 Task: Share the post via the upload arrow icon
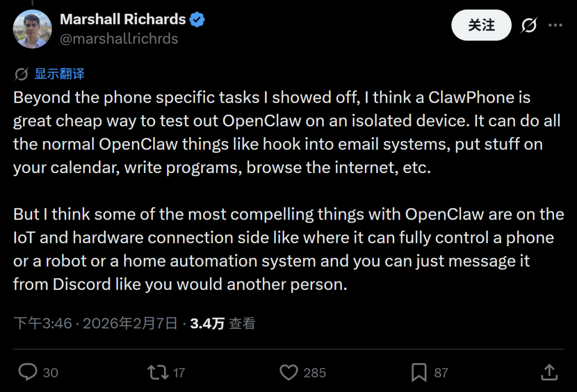pos(549,372)
